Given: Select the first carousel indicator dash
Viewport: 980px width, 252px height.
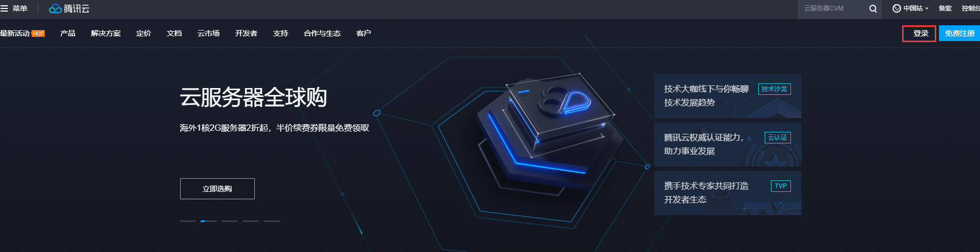Looking at the screenshot, I should (187, 221).
